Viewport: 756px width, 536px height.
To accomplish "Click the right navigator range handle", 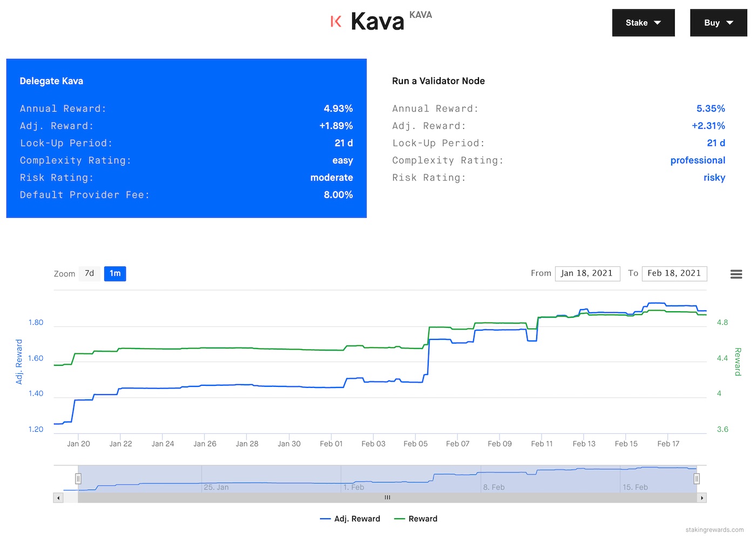I will (x=697, y=479).
